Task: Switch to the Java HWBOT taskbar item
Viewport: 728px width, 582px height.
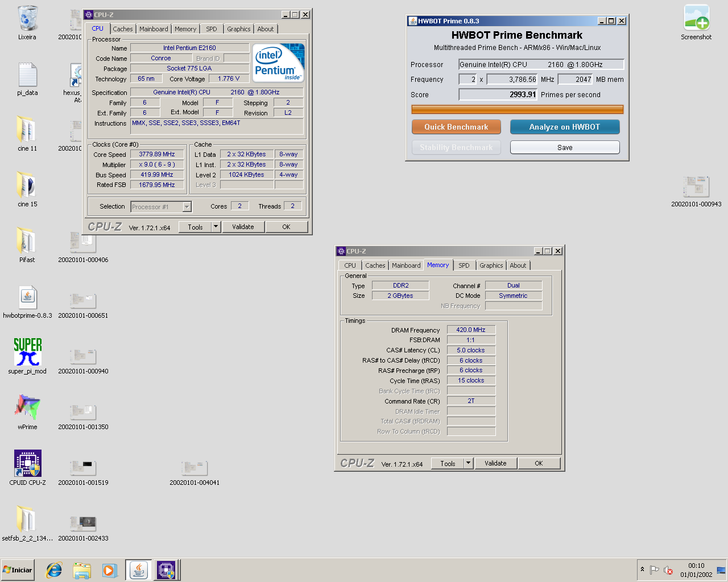Action: (138, 570)
